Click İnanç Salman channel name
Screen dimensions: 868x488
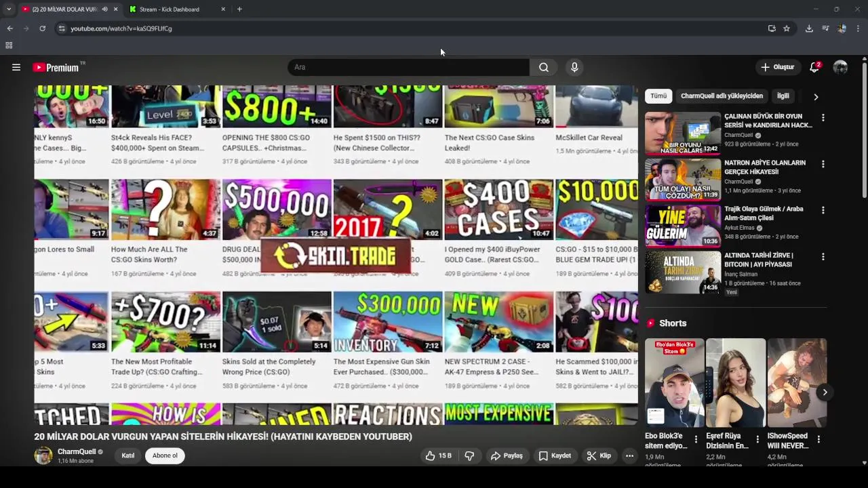click(741, 274)
